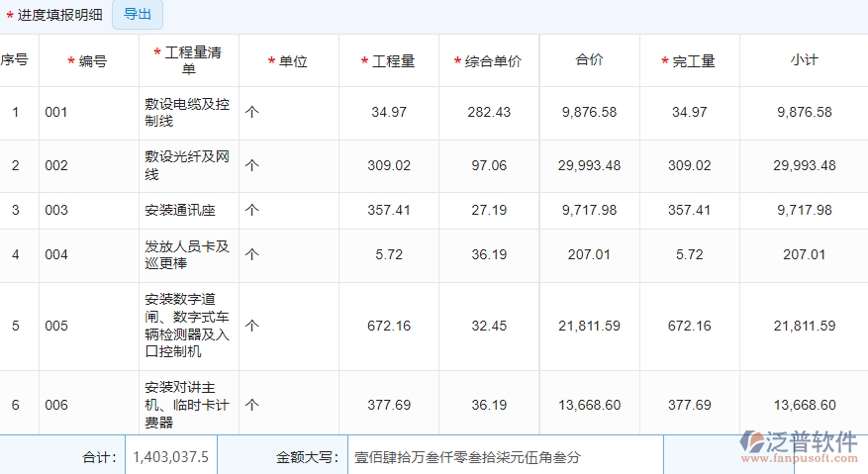This screenshot has width=868, height=474.
Task: Click 小计 cell 9,717.98
Action: (x=805, y=211)
